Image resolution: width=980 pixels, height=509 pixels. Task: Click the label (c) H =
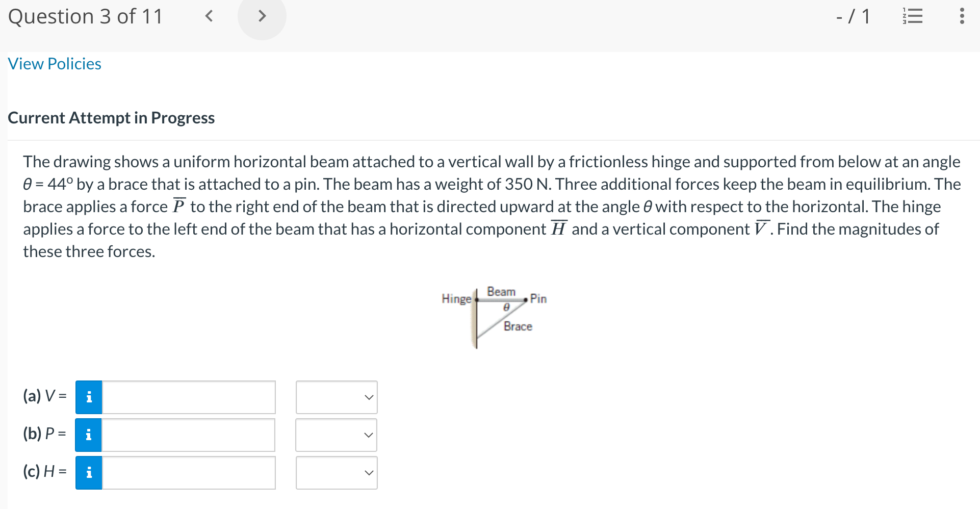(45, 472)
